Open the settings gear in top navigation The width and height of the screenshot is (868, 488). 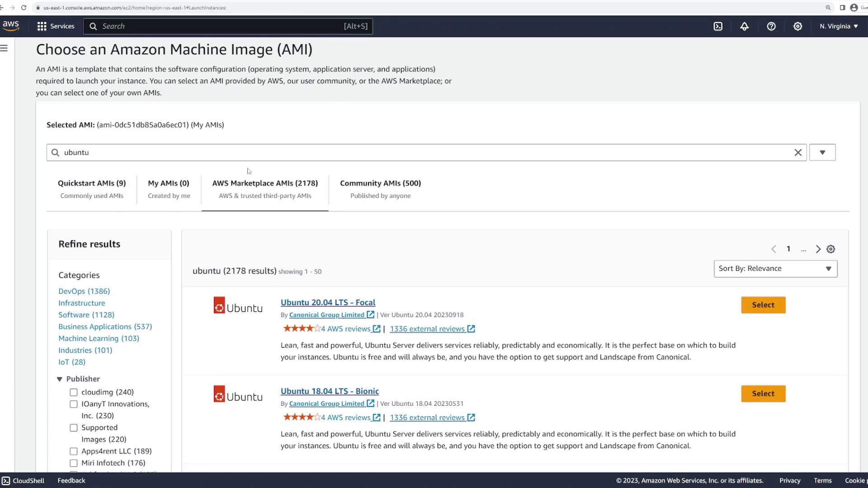coord(798,26)
